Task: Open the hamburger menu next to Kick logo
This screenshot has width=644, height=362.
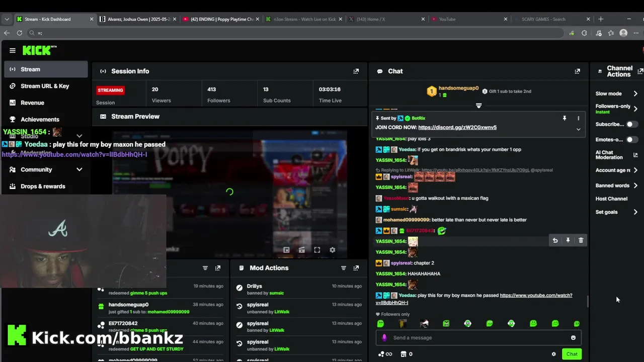Action: click(x=13, y=50)
